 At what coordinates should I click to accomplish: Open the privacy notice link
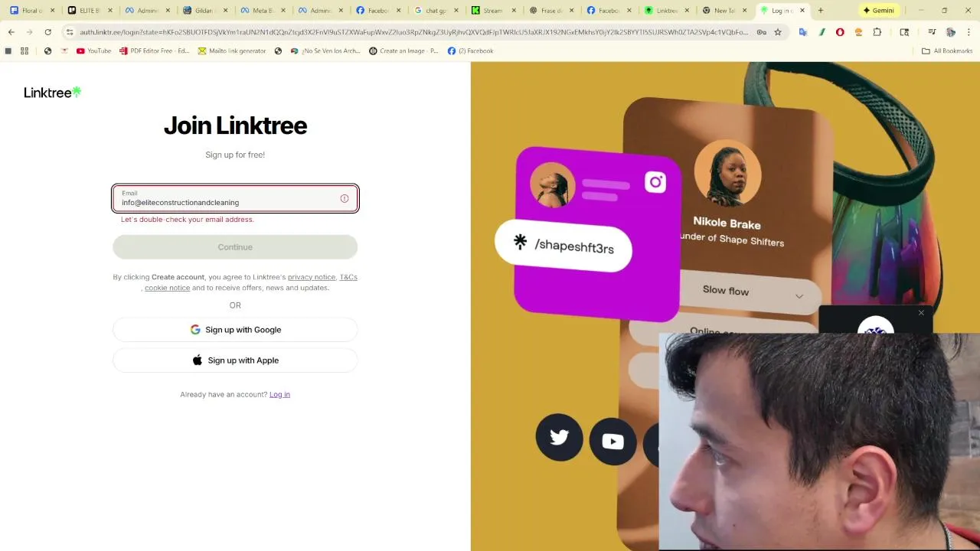312,277
